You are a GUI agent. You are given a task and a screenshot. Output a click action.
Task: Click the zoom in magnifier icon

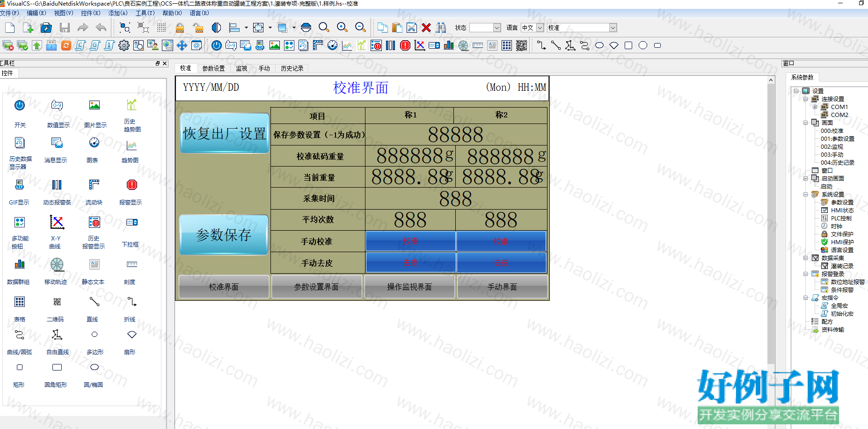click(342, 28)
